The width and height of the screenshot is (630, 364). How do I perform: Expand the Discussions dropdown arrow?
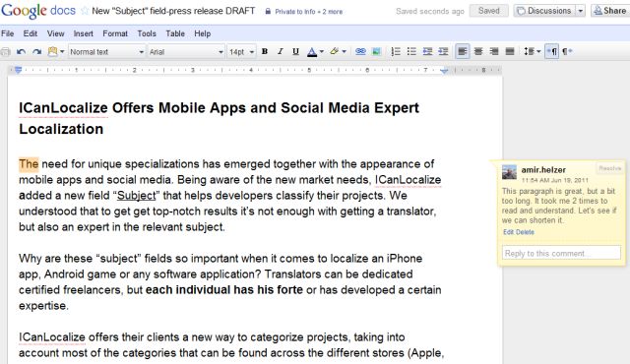click(x=581, y=11)
